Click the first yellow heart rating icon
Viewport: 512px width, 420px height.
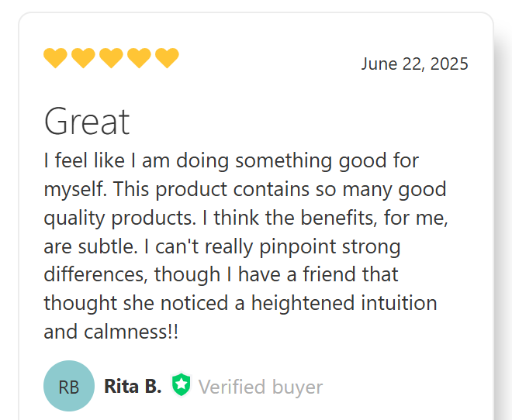[x=56, y=58]
